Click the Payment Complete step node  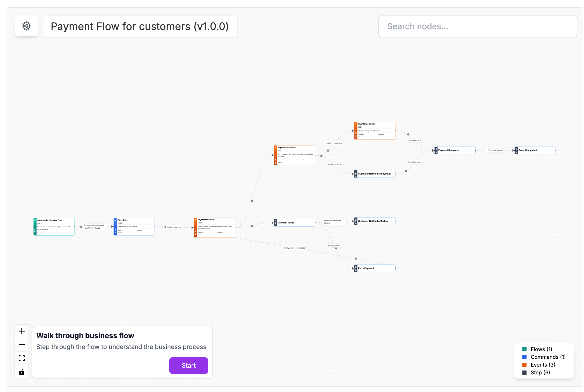pyautogui.click(x=455, y=150)
